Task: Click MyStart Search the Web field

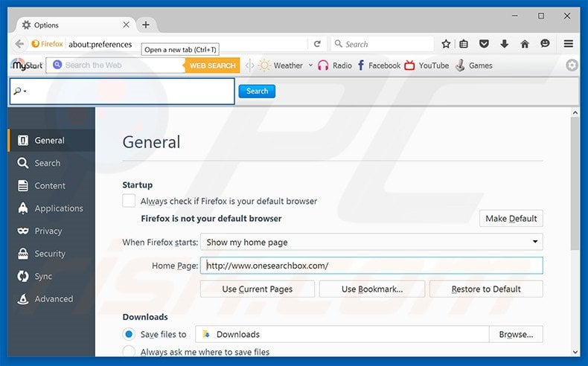Action: [x=116, y=65]
